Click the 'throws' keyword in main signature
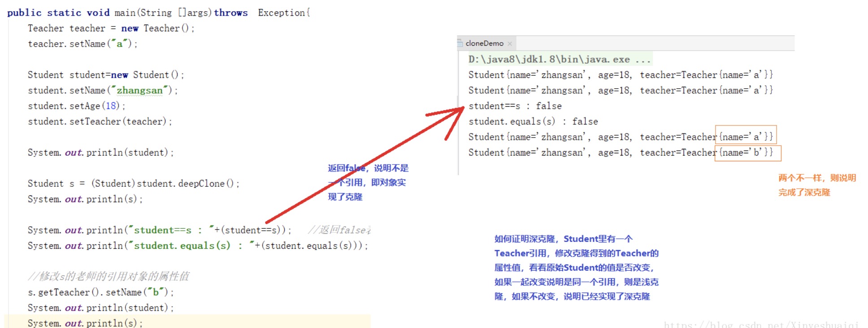This screenshot has width=868, height=328. pyautogui.click(x=230, y=13)
